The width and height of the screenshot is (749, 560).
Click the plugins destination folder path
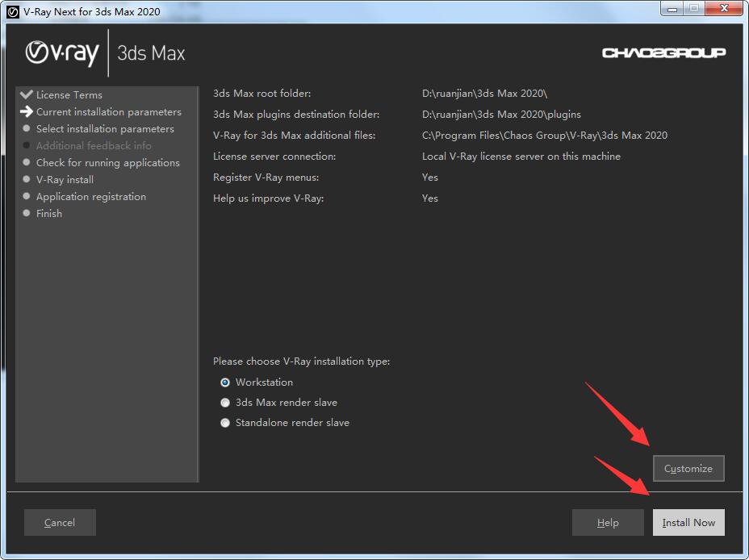coord(501,115)
